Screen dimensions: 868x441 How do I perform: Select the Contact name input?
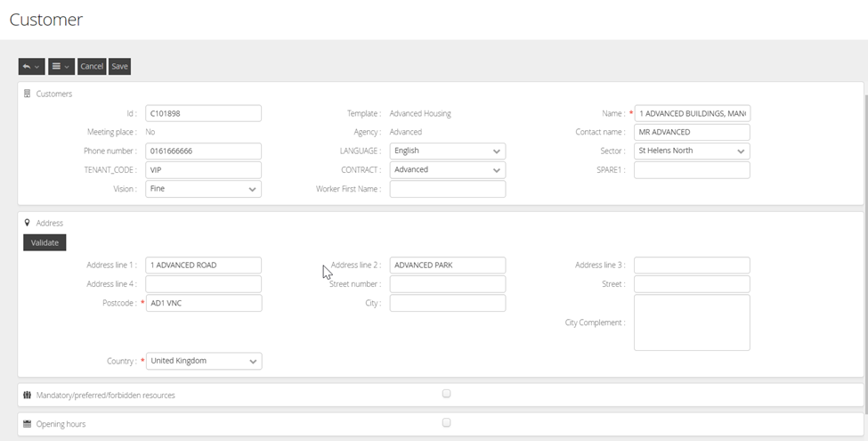coord(692,132)
